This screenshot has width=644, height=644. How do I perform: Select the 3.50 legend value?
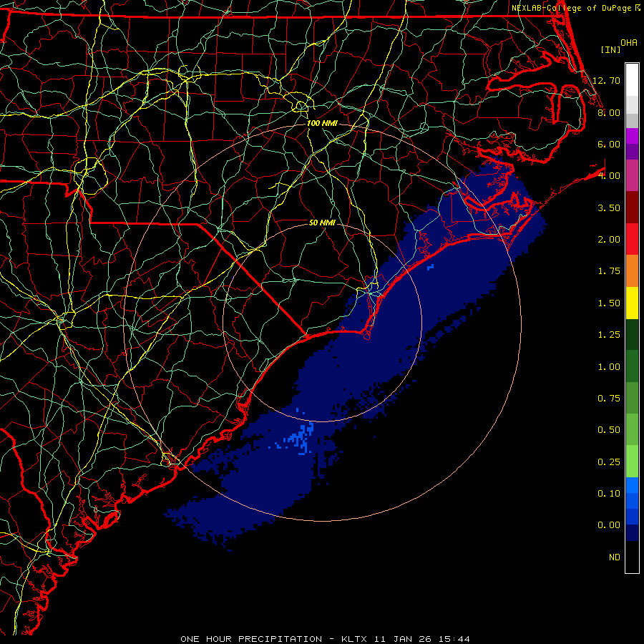(x=609, y=208)
